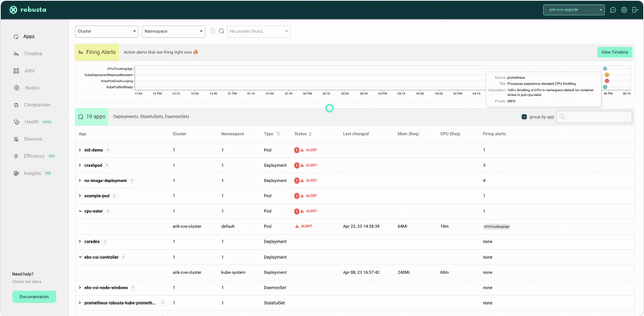Image resolution: width=644 pixels, height=316 pixels.
Task: Click the fire emoji next to active alerts text
Action: click(196, 52)
